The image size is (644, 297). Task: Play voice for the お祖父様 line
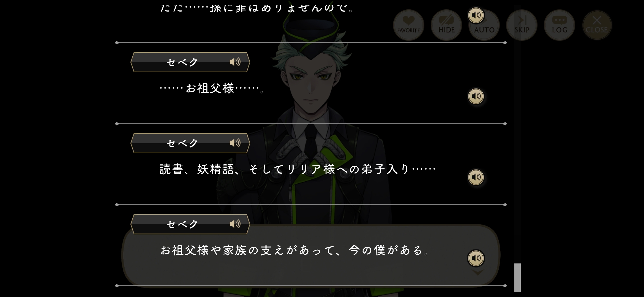coord(476,96)
